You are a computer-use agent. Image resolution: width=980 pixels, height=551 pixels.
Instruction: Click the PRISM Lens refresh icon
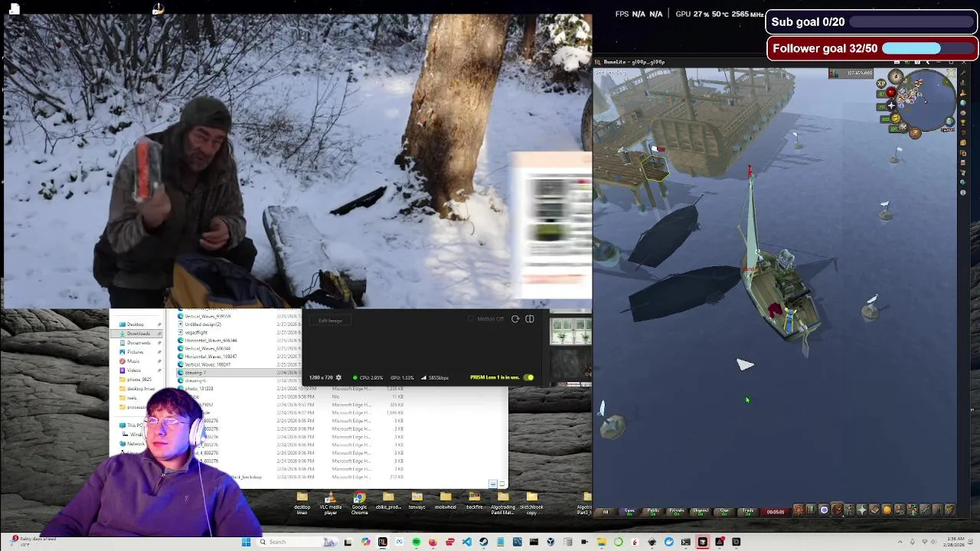pos(514,319)
